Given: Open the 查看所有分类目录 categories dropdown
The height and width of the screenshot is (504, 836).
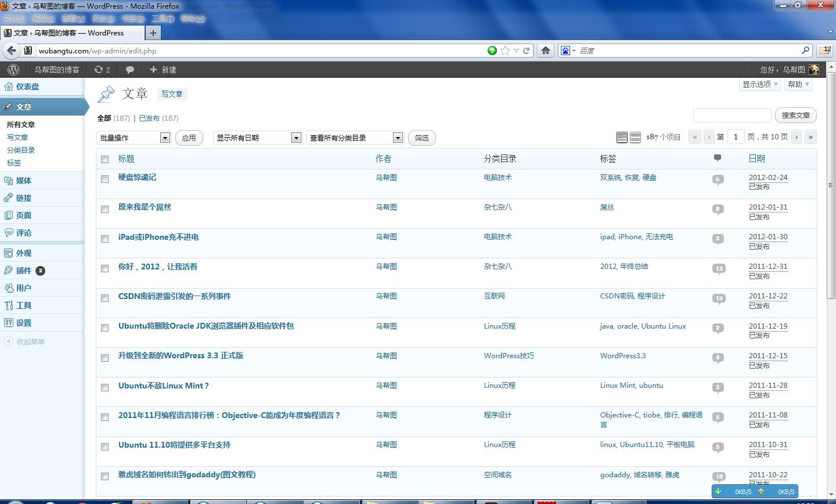Looking at the screenshot, I should (x=355, y=138).
